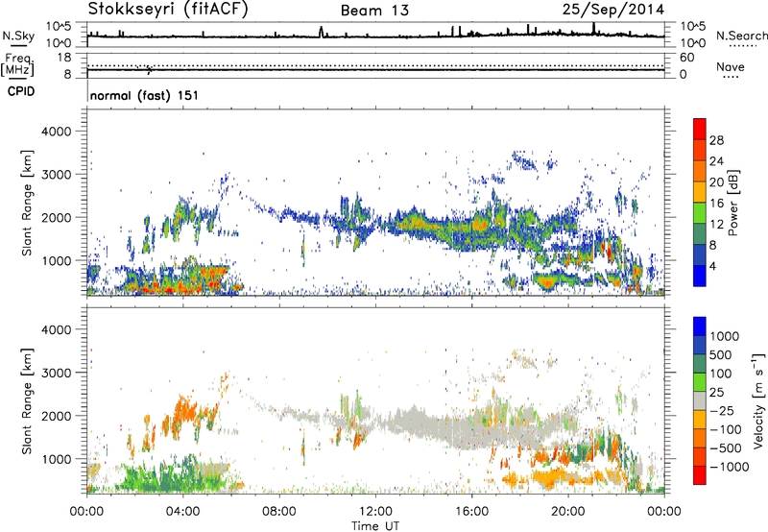This screenshot has height=532, width=768.
Task: Click the "normal (fast) 151" mode text
Action: (145, 95)
